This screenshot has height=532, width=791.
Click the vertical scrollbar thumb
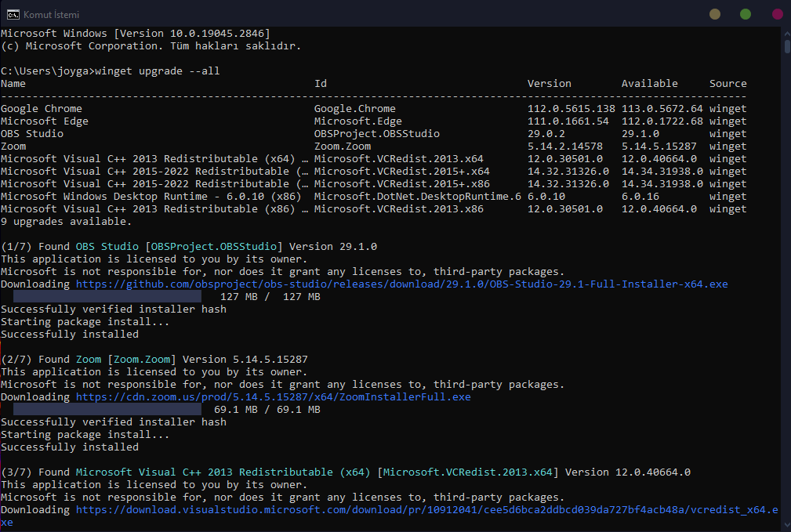[787, 46]
